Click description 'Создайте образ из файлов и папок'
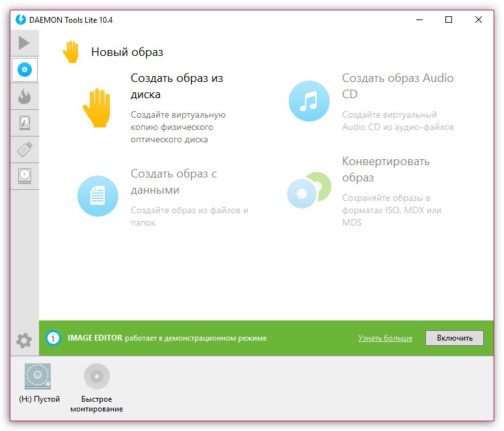The image size is (504, 431). (189, 216)
